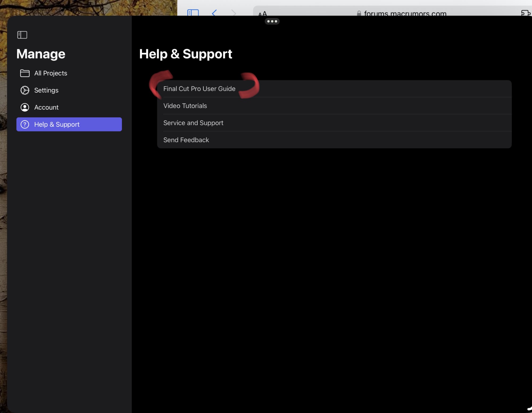This screenshot has width=532, height=413.
Task: Open the Account section
Action: [69, 107]
